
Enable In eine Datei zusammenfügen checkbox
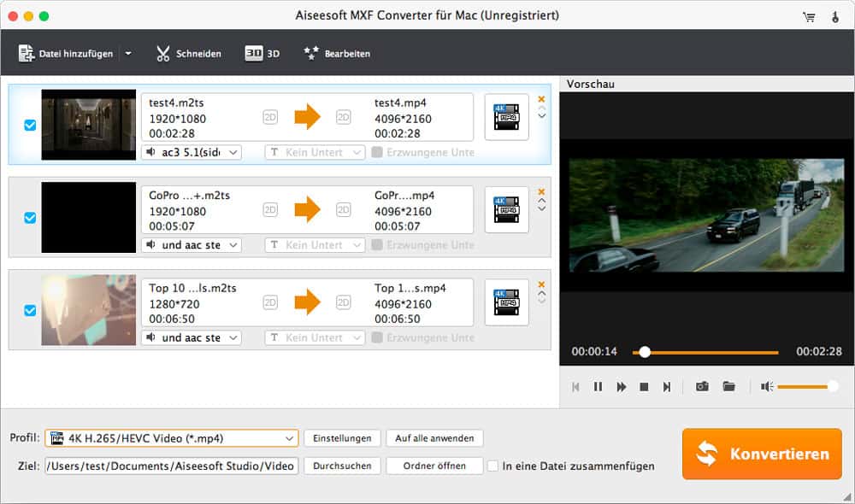pyautogui.click(x=493, y=466)
